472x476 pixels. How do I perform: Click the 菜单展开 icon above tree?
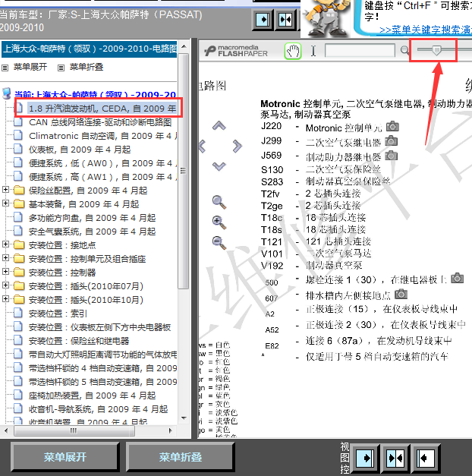(5, 68)
